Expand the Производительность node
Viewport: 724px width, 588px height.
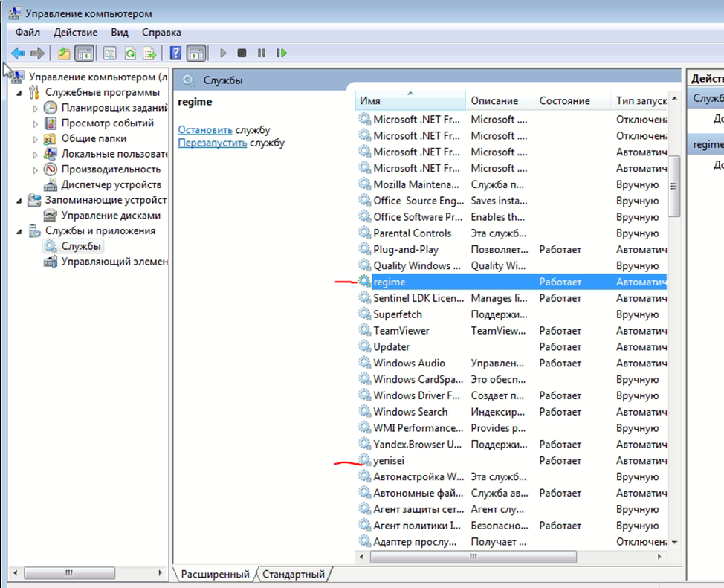(x=35, y=170)
